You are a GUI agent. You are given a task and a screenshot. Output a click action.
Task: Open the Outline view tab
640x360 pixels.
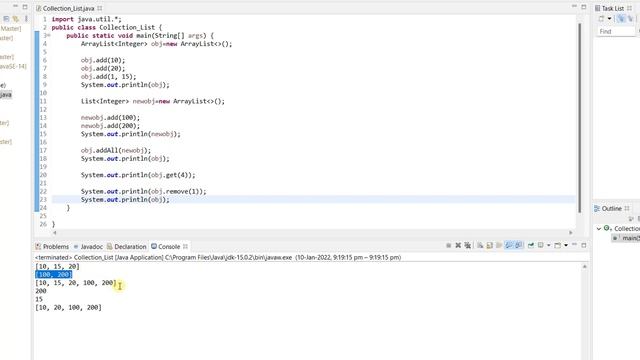click(x=608, y=209)
